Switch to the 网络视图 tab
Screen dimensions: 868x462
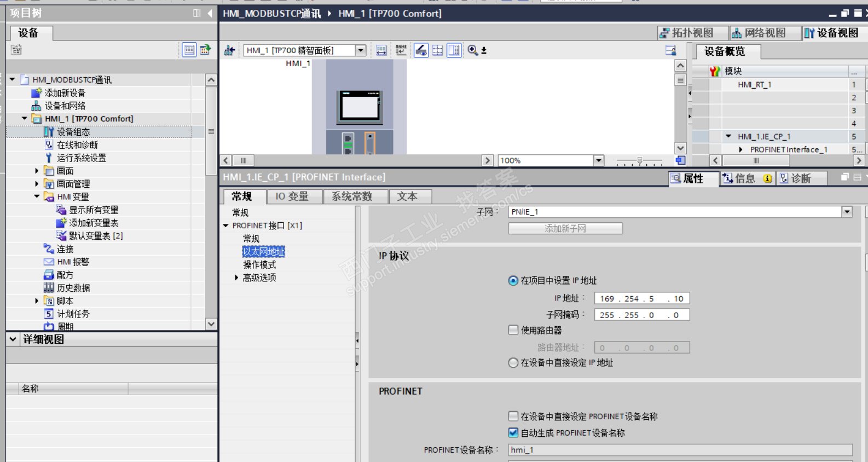(x=765, y=33)
